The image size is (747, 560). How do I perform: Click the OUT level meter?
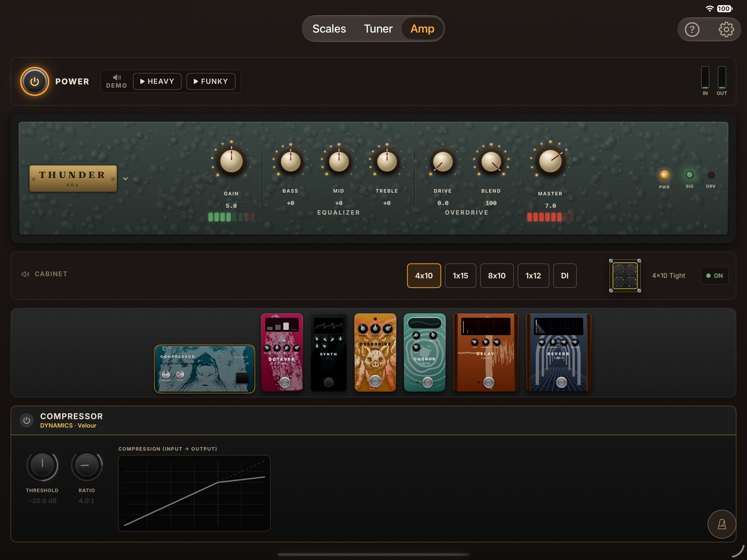click(722, 77)
